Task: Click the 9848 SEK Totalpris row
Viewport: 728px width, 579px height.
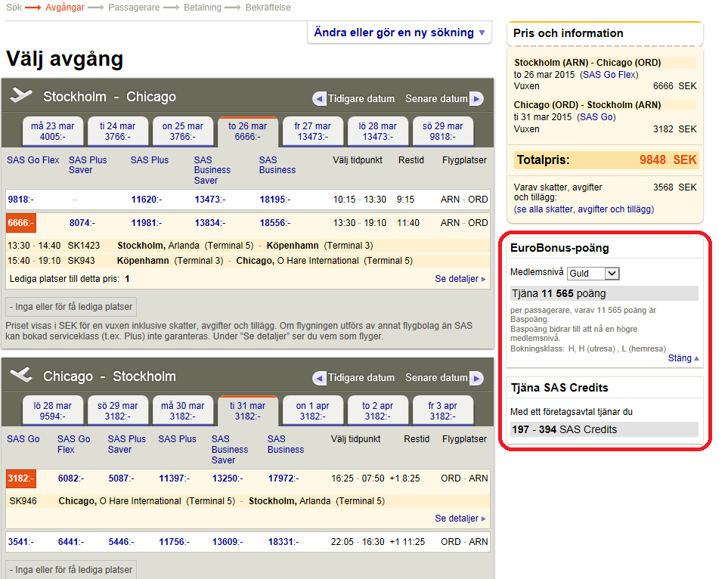Action: pyautogui.click(x=606, y=160)
